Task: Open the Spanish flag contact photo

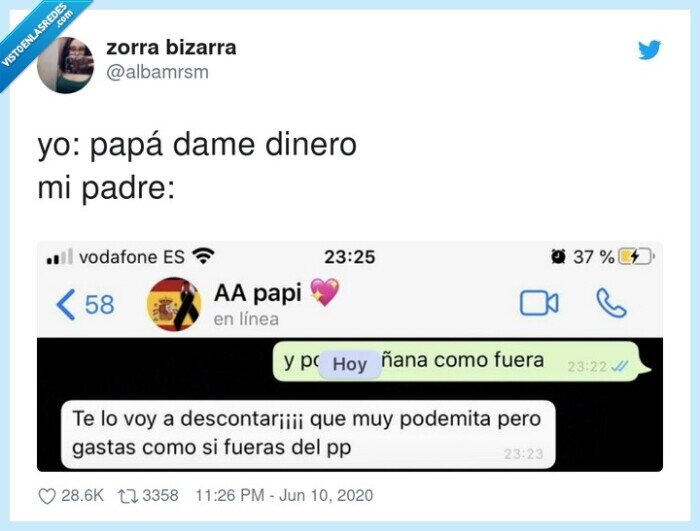Action: [174, 304]
